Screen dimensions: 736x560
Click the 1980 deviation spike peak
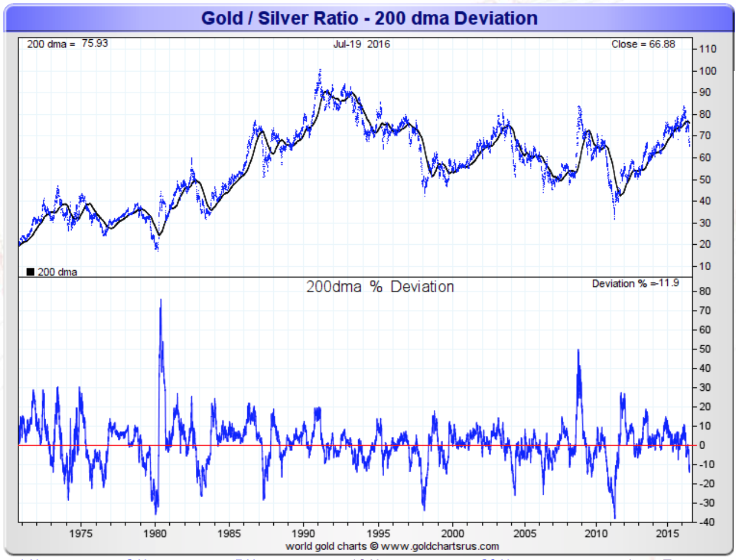click(161, 300)
